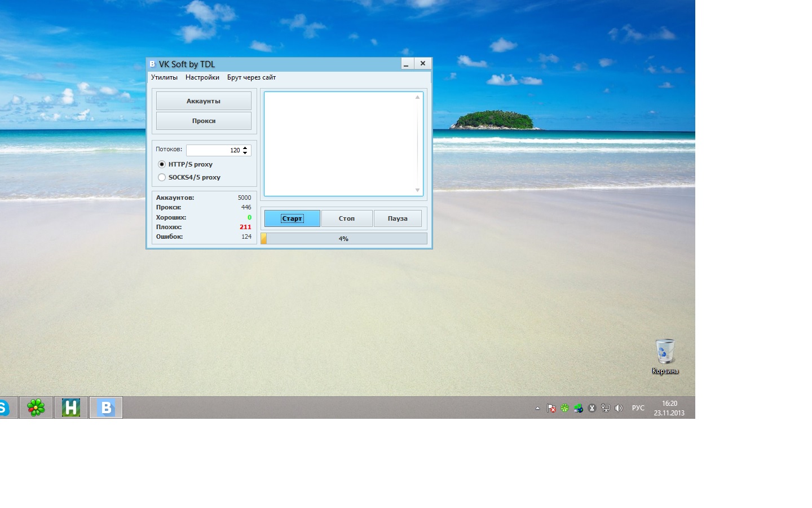Viewport: 812px width, 508px height.
Task: Click the Потоков number input field
Action: pos(214,150)
